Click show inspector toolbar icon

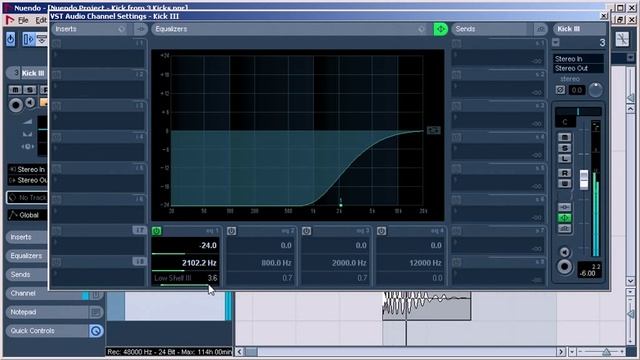(x=29, y=39)
